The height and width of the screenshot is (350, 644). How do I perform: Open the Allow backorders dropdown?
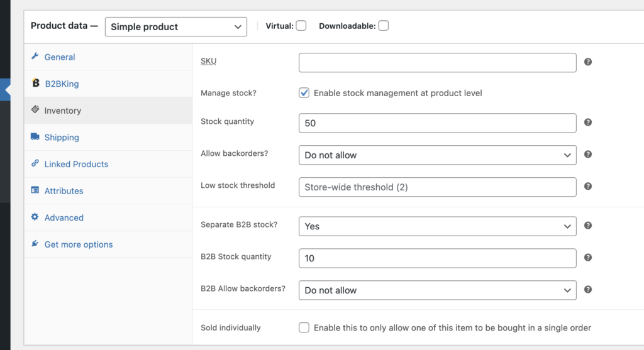pyautogui.click(x=438, y=155)
